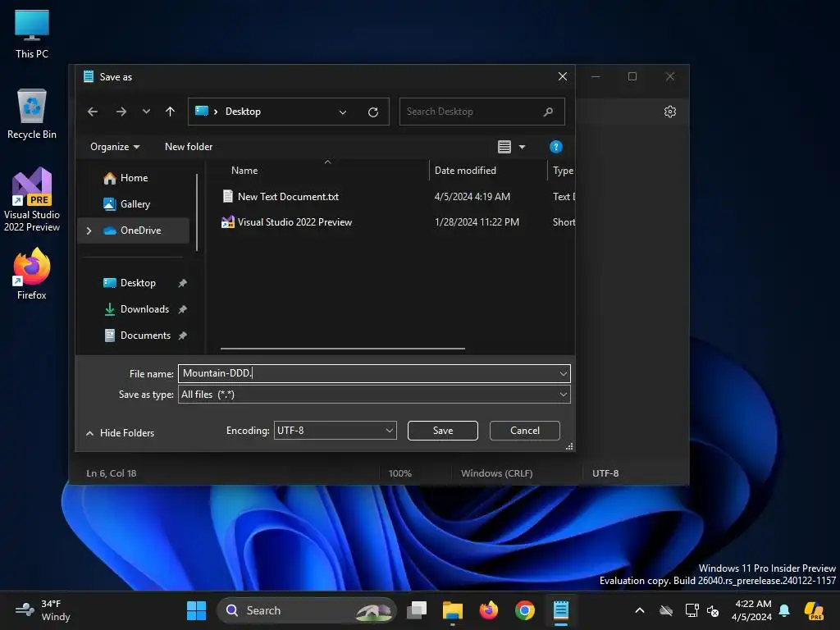Select Visual Studio 2022 Preview desktop shortcut
Screen dimensions: 840x630
(32, 199)
